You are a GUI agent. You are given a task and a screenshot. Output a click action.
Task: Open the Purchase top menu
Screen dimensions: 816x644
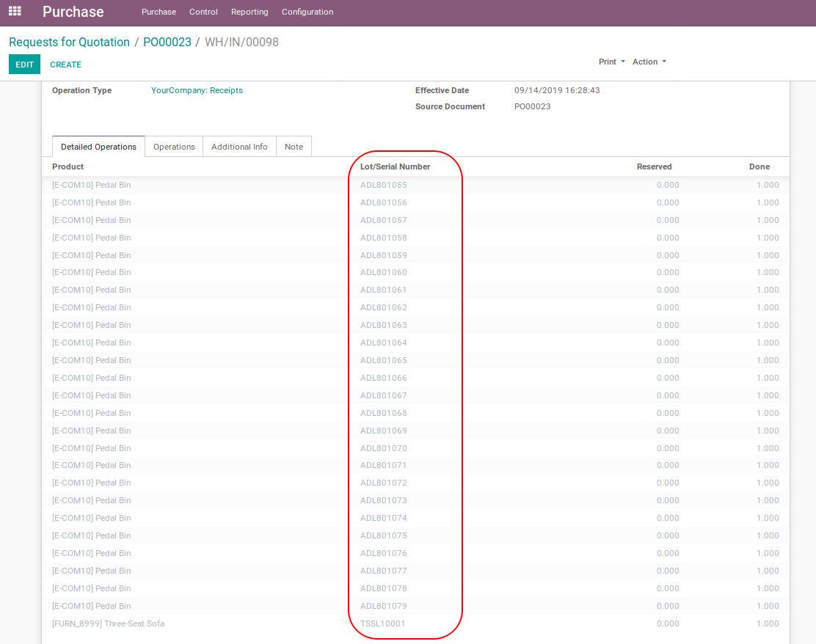[159, 12]
